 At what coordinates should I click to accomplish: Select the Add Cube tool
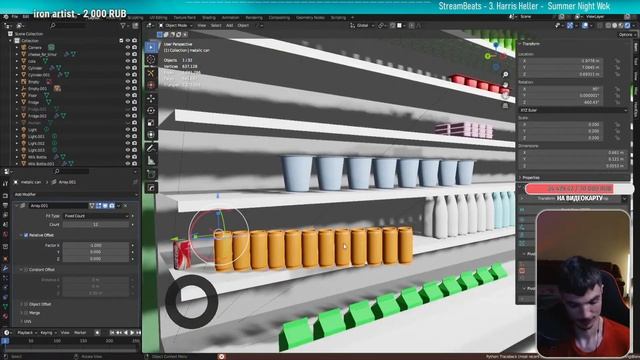tap(151, 174)
